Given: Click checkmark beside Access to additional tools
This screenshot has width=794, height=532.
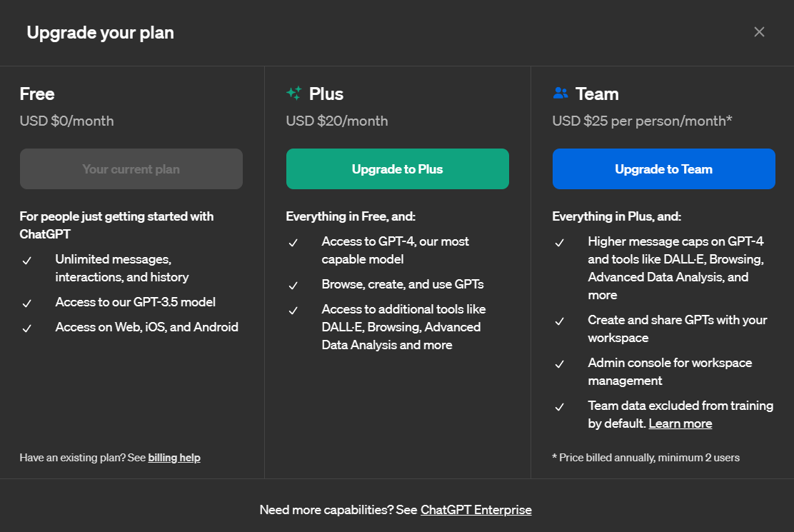Looking at the screenshot, I should click(293, 311).
